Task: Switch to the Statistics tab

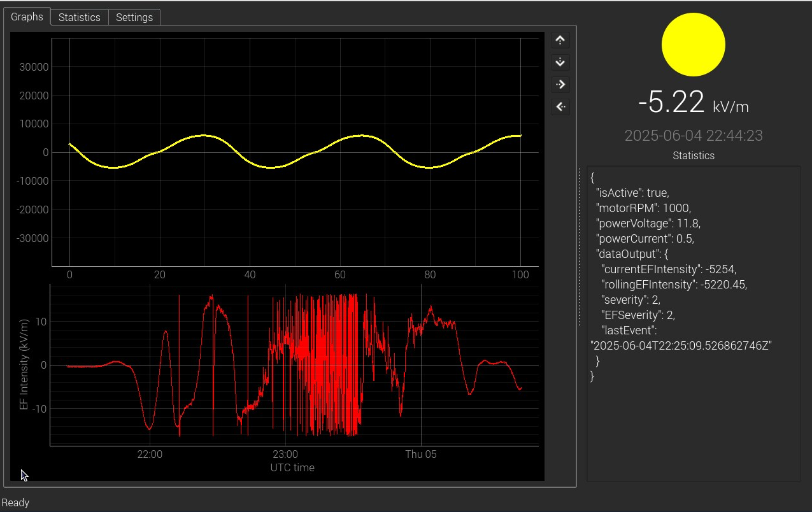Action: (x=79, y=17)
